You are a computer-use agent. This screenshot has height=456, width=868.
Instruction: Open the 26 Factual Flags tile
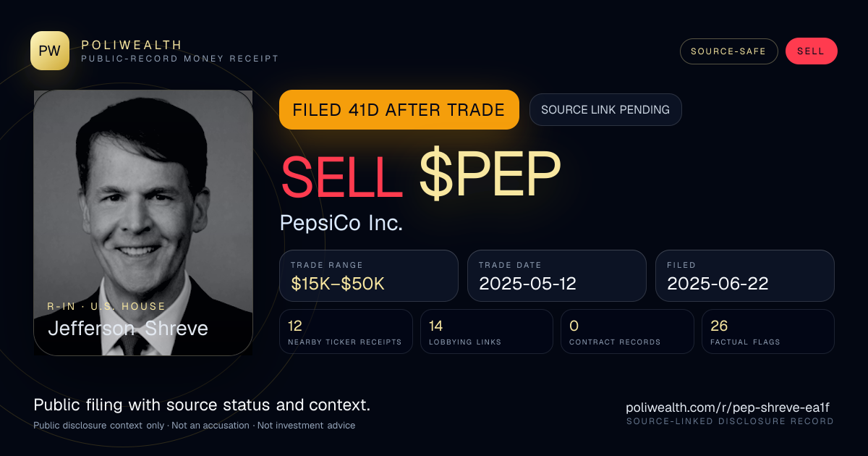(768, 332)
